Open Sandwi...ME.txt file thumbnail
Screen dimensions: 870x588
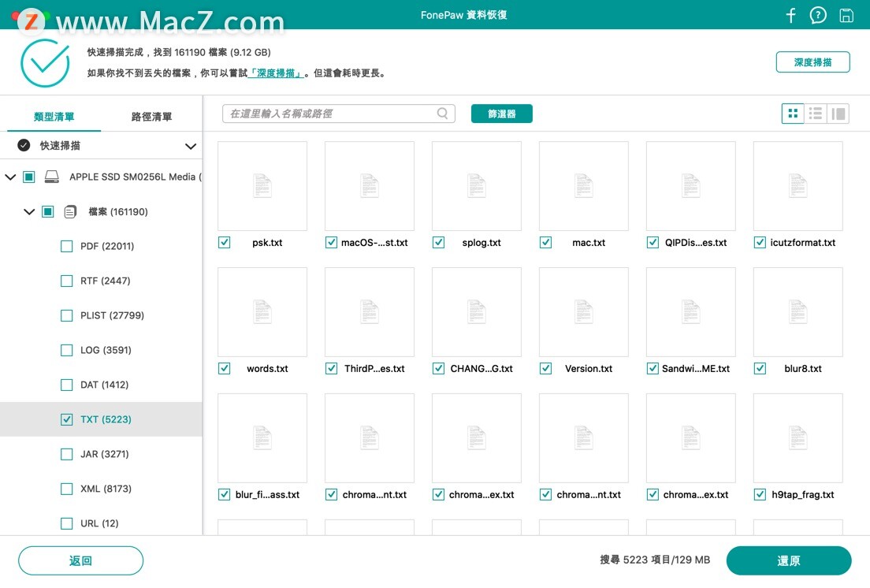(691, 312)
